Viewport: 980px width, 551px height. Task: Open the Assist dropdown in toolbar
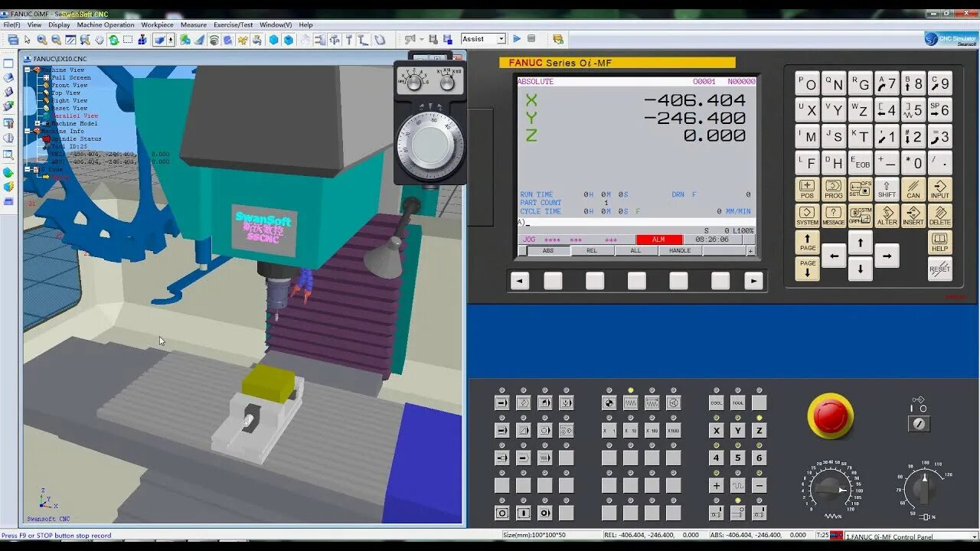(501, 39)
